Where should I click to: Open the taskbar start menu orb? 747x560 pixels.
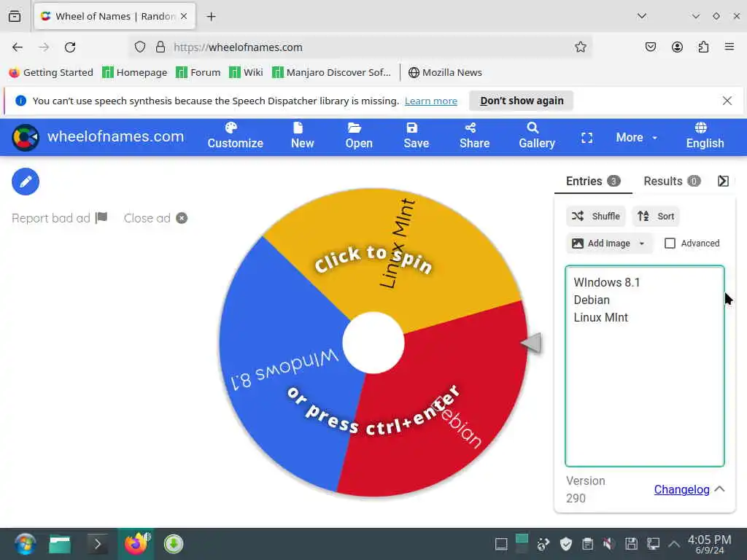[25, 544]
